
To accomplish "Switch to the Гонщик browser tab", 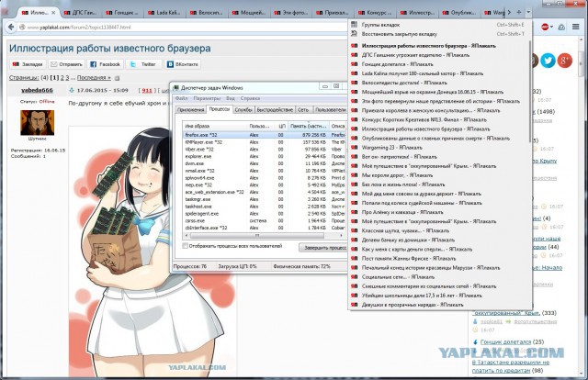I will 122,12.
